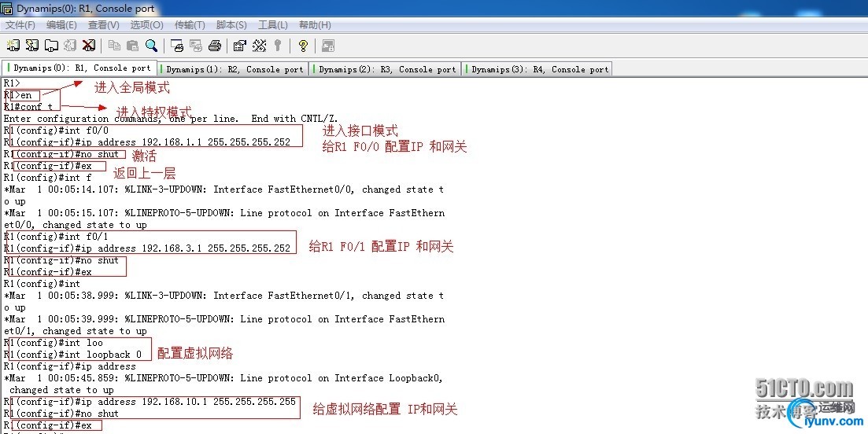Click the 'R1(config)#int loo' line
This screenshot has width=868, height=434.
click(x=54, y=343)
